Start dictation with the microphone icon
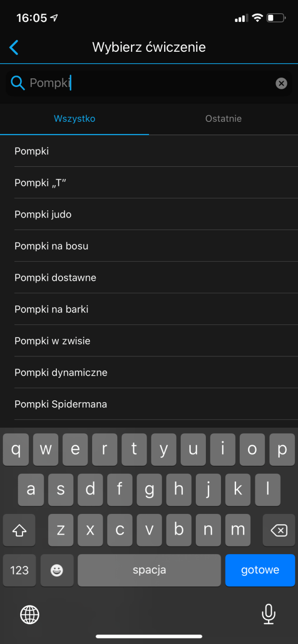298x644 pixels. click(x=268, y=614)
